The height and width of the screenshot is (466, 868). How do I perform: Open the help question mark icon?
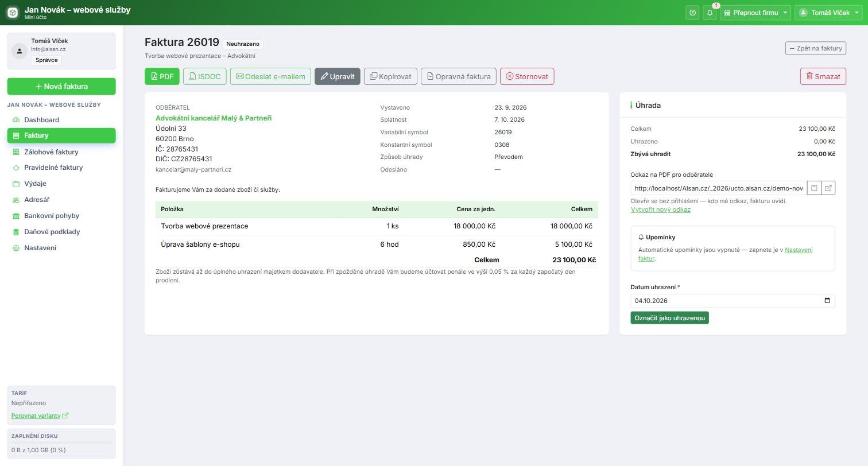692,13
